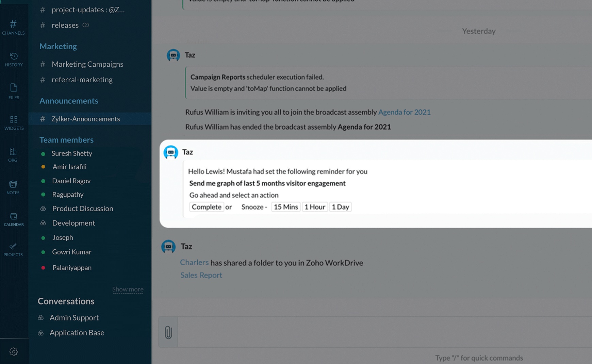Click the Conversations section heading
Viewport: 592px width, 364px height.
[66, 301]
